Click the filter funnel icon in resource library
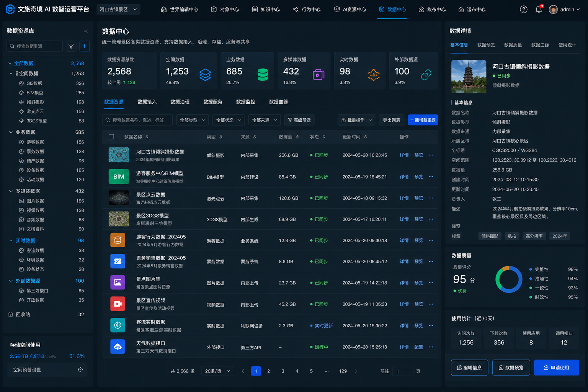Image resolution: width=588 pixels, height=392 pixels. tap(71, 46)
